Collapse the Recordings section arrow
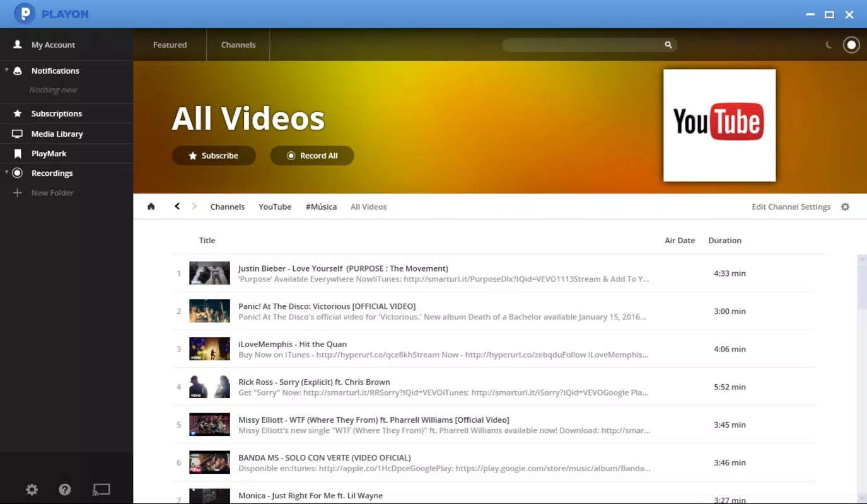This screenshot has width=867, height=504. (6, 172)
